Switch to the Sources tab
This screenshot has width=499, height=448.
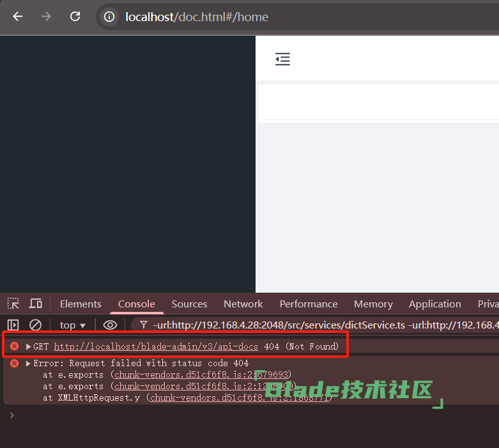click(x=189, y=304)
